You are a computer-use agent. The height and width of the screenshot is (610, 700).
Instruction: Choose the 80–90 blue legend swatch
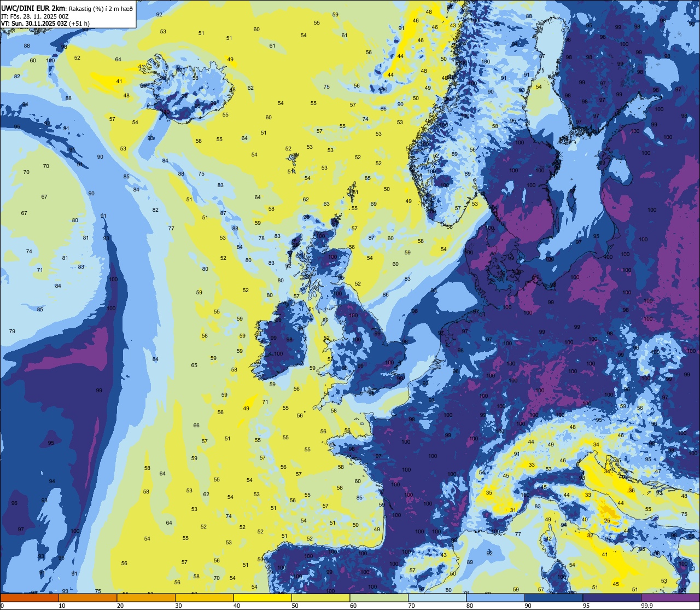[495, 597]
